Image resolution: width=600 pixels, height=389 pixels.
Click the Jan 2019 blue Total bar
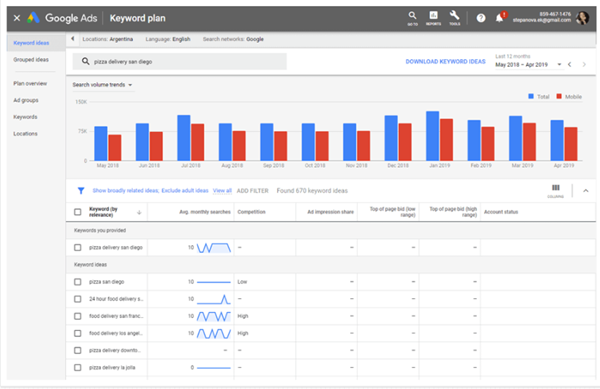pyautogui.click(x=432, y=136)
